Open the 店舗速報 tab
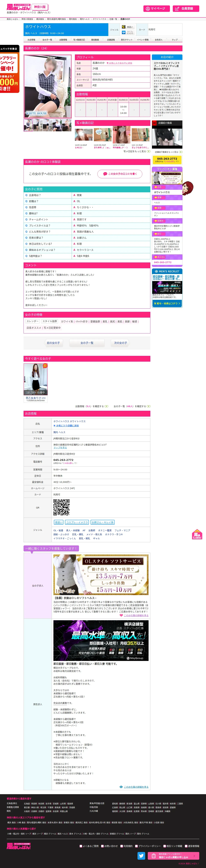Screen dimensions: 206x868 [x=111, y=40]
